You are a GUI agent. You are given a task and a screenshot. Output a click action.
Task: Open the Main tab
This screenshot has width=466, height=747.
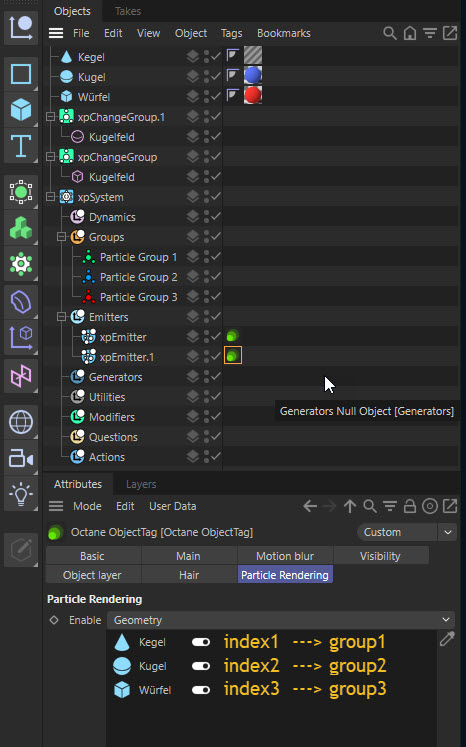tap(189, 556)
